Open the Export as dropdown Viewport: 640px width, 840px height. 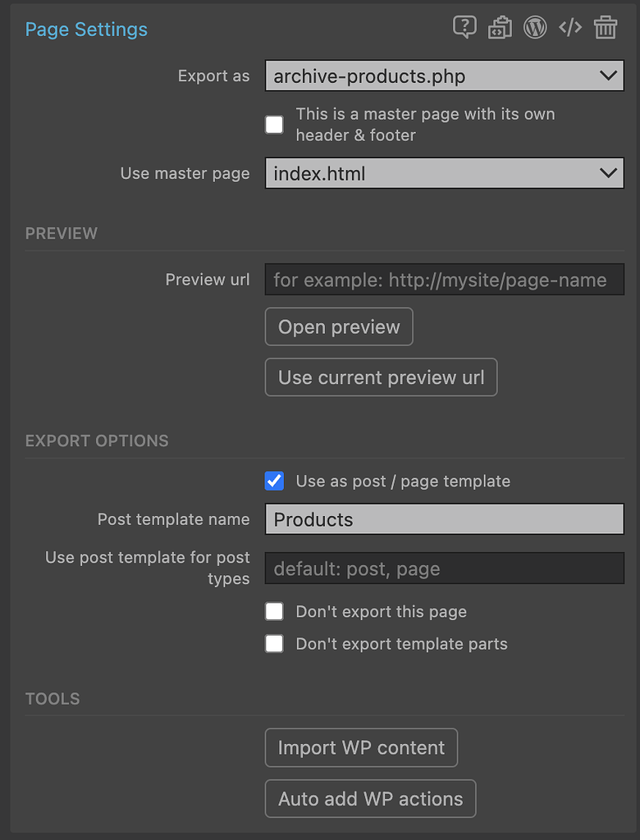tap(444, 76)
